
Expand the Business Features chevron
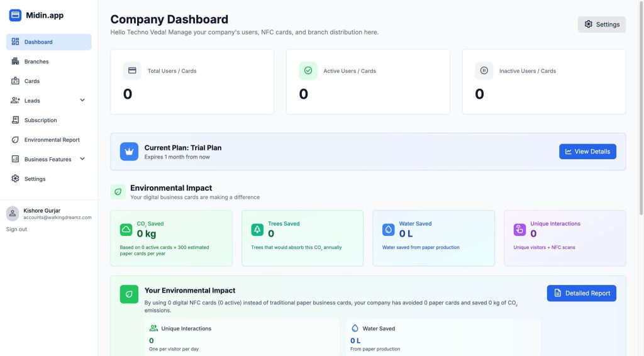tap(82, 159)
